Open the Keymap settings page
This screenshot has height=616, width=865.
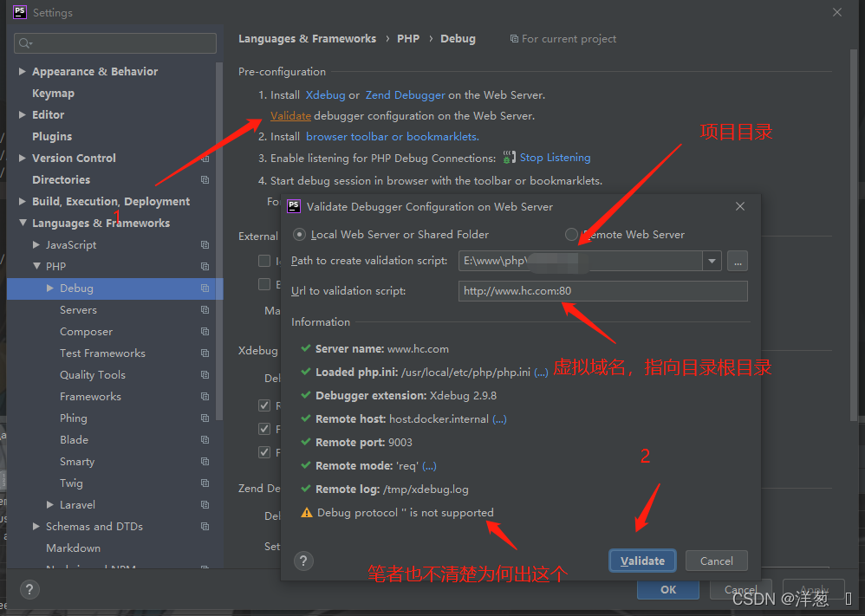53,94
